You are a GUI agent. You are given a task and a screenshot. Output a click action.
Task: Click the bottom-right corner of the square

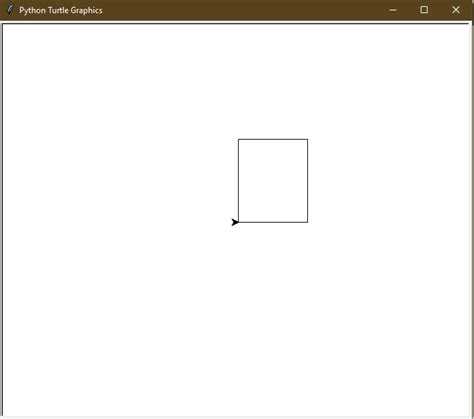coord(307,222)
